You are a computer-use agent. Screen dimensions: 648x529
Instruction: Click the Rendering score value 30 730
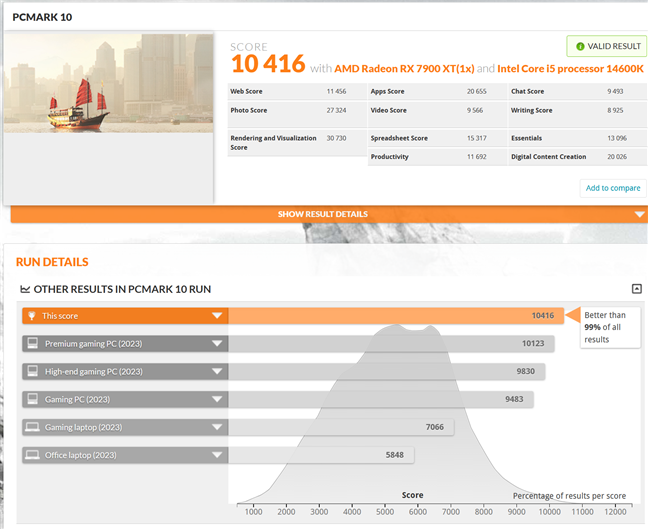(336, 138)
